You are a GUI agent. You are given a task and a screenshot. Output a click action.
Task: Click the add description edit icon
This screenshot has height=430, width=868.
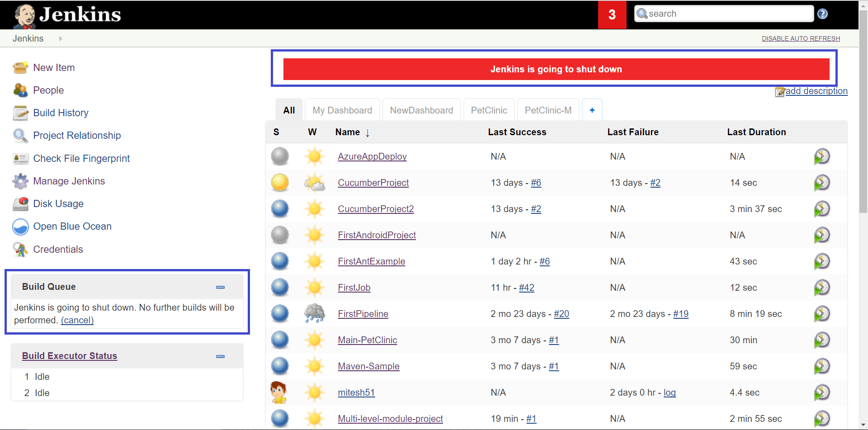(x=780, y=92)
